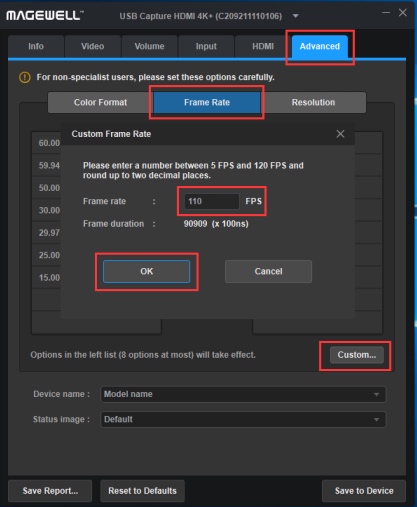
Task: Confirm with the OK button
Action: pos(146,271)
